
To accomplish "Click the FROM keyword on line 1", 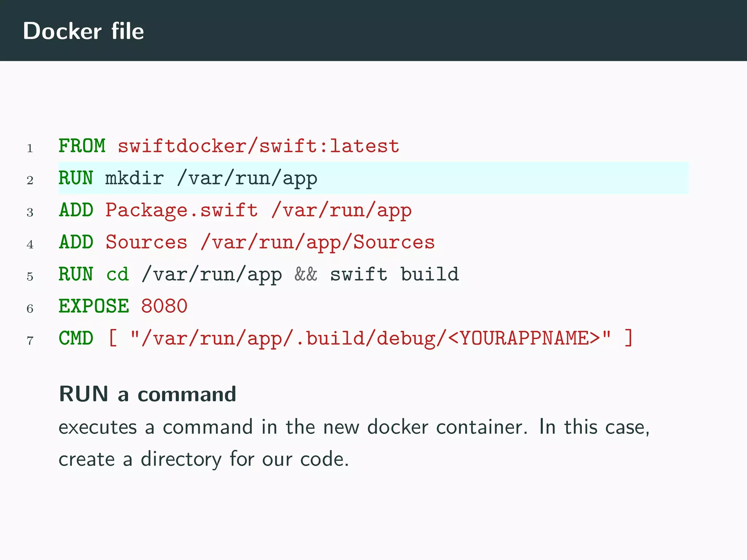I will coord(82,146).
